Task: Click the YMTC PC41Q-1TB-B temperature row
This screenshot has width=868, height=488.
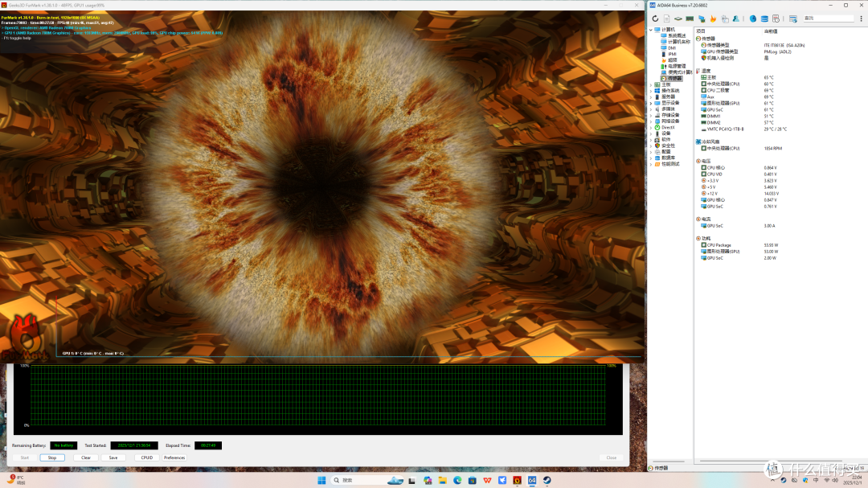Action: point(743,129)
